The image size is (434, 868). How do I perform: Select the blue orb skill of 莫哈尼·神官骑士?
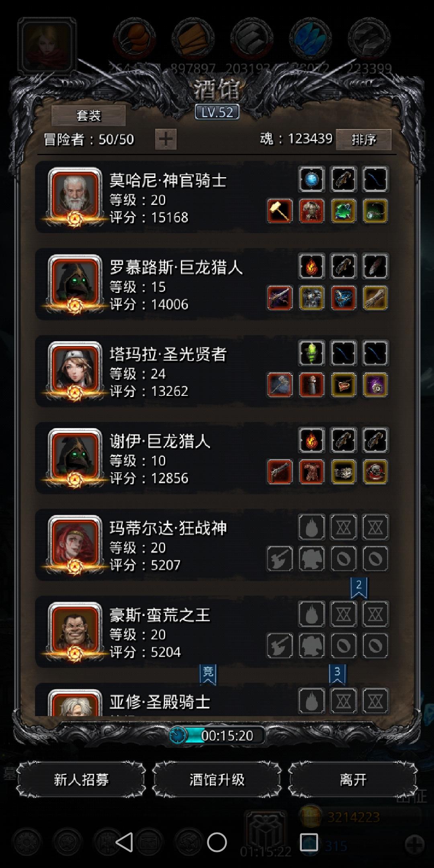click(x=311, y=179)
